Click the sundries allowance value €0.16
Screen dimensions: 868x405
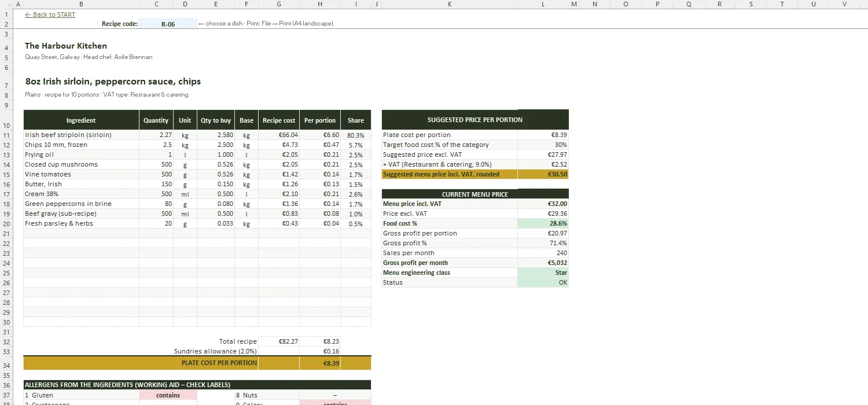(x=320, y=351)
